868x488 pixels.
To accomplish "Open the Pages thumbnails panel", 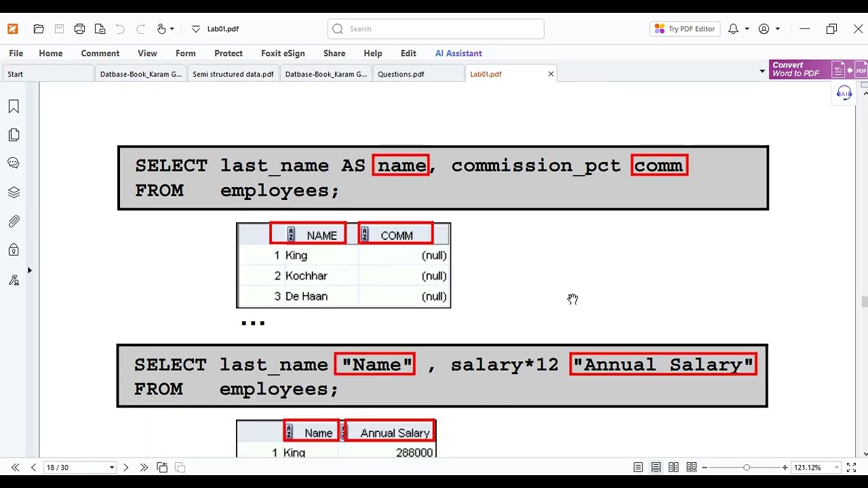I will [14, 135].
